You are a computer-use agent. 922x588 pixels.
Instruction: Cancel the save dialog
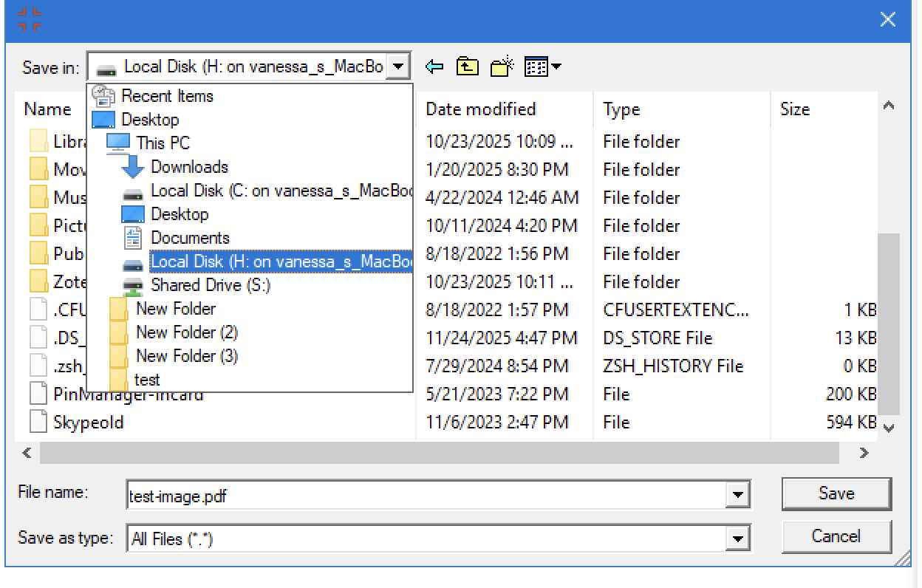[836, 536]
